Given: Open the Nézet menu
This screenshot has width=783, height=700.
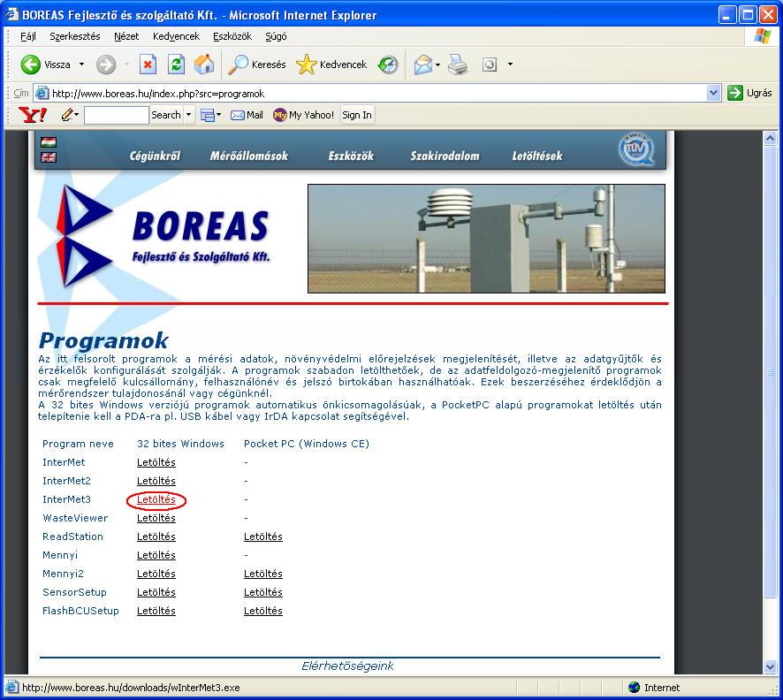Looking at the screenshot, I should [x=126, y=36].
